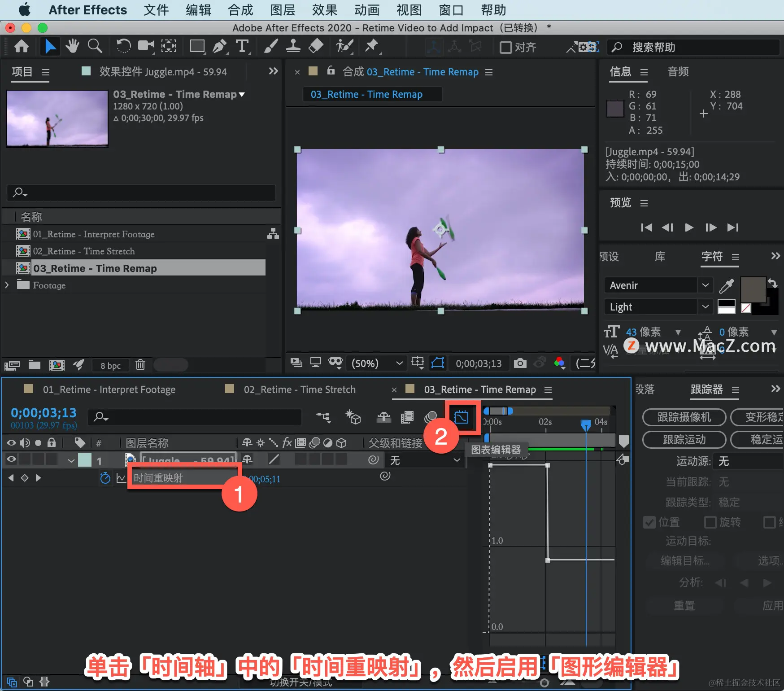Click the new composition icon in project panel
Viewport: 784px width, 691px height.
coord(57,365)
